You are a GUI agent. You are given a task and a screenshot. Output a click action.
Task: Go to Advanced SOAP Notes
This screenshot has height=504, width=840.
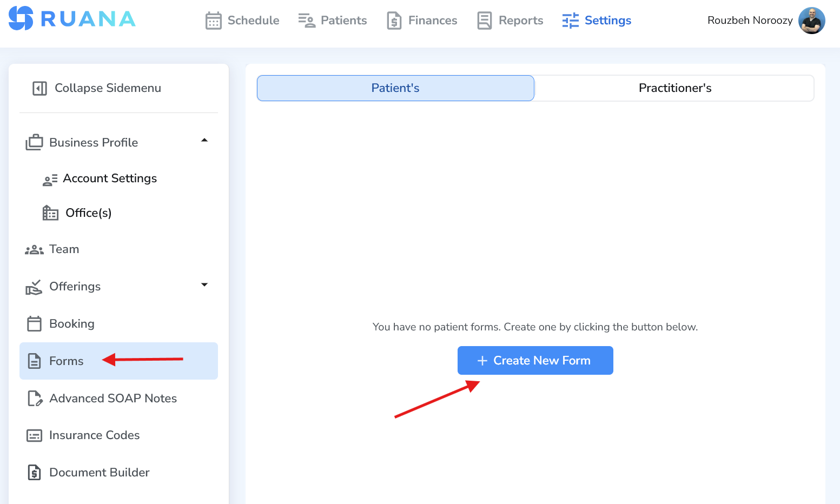click(113, 399)
